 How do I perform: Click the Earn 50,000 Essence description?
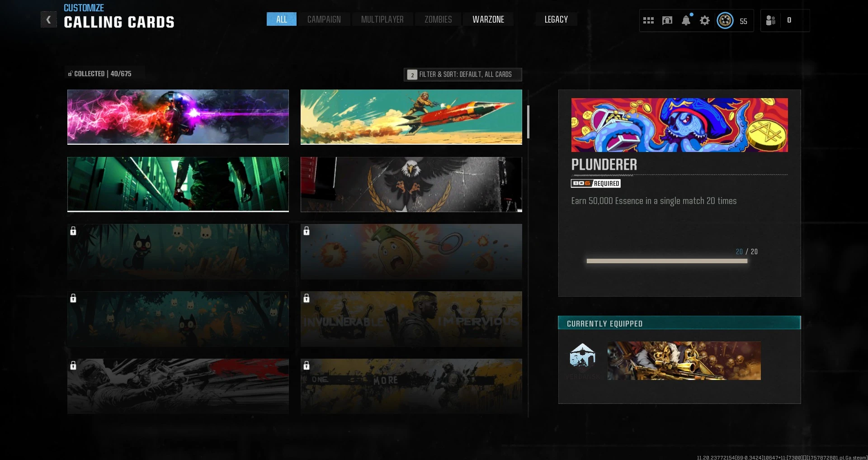click(x=654, y=201)
